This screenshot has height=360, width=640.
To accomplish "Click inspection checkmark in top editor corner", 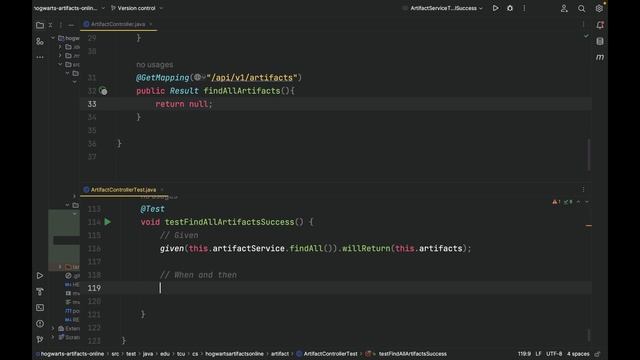I will pyautogui.click(x=586, y=36).
